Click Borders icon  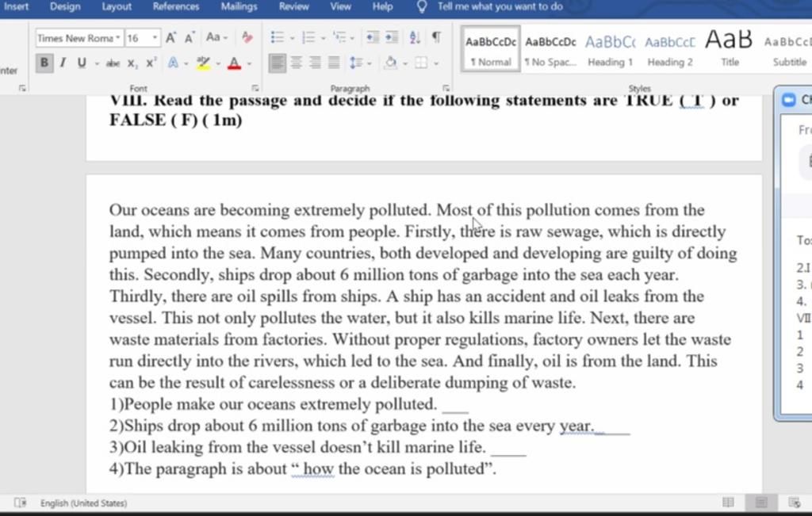coord(422,63)
